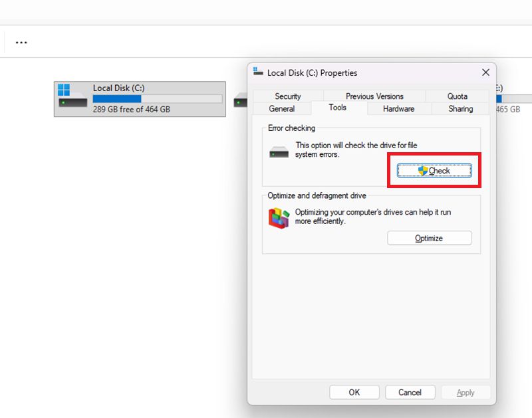The height and width of the screenshot is (418, 532).
Task: Switch to the General tab
Action: point(282,109)
